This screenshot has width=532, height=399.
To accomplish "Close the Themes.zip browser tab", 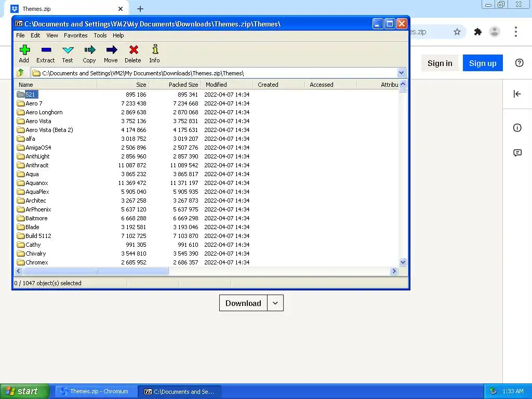I will [x=121, y=9].
